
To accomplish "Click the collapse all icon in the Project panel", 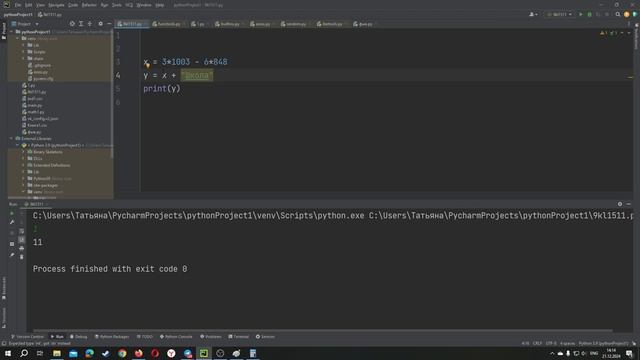I will pyautogui.click(x=90, y=24).
